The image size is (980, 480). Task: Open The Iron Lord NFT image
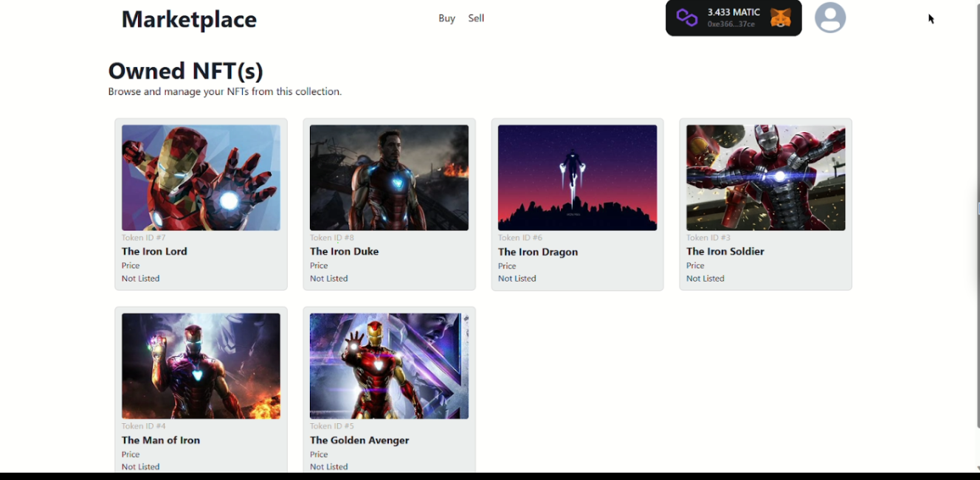tap(201, 178)
